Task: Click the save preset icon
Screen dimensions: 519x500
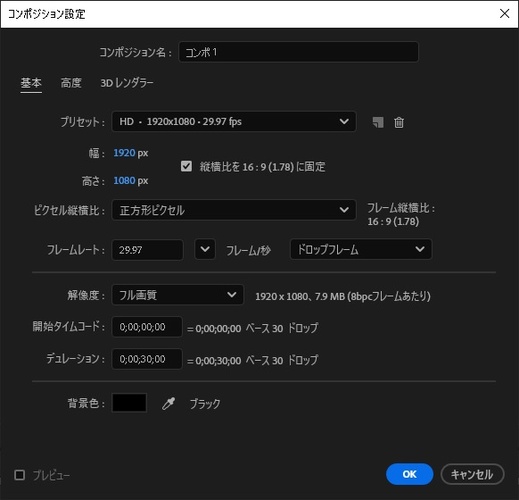Action: tap(378, 122)
